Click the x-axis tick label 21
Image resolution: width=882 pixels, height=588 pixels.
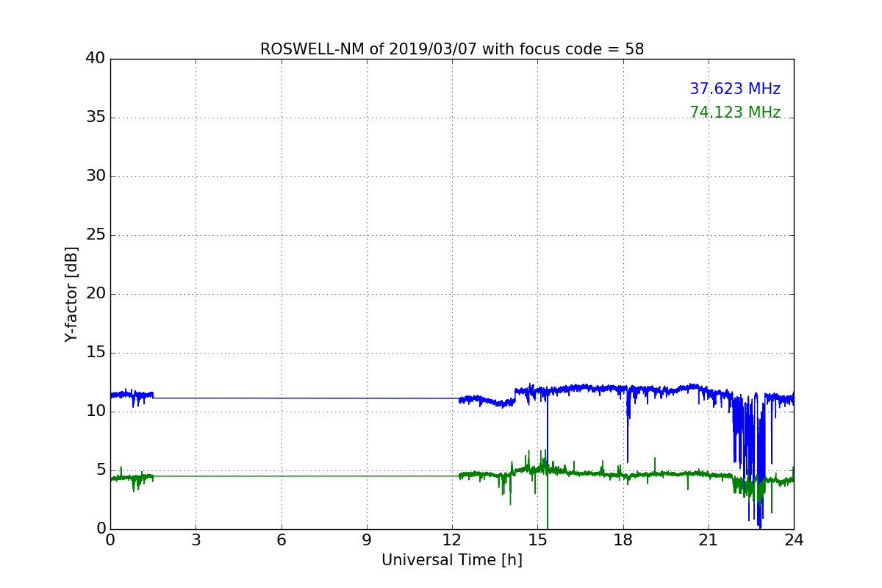709,540
